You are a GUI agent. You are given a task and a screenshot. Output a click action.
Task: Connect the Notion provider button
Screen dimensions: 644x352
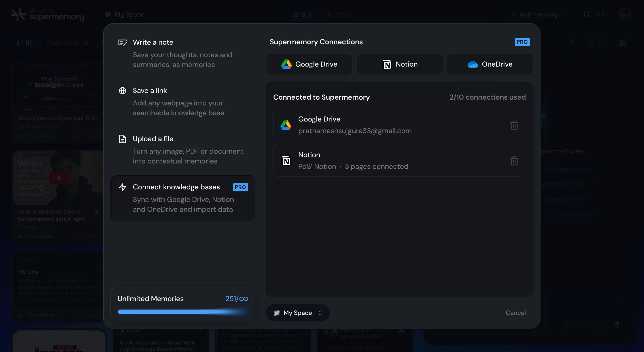pos(400,64)
